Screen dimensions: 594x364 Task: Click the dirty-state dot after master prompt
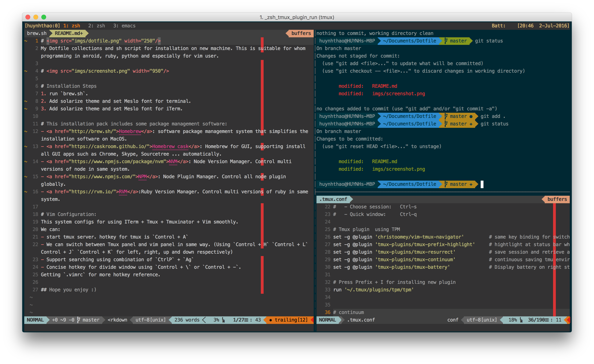(x=471, y=117)
